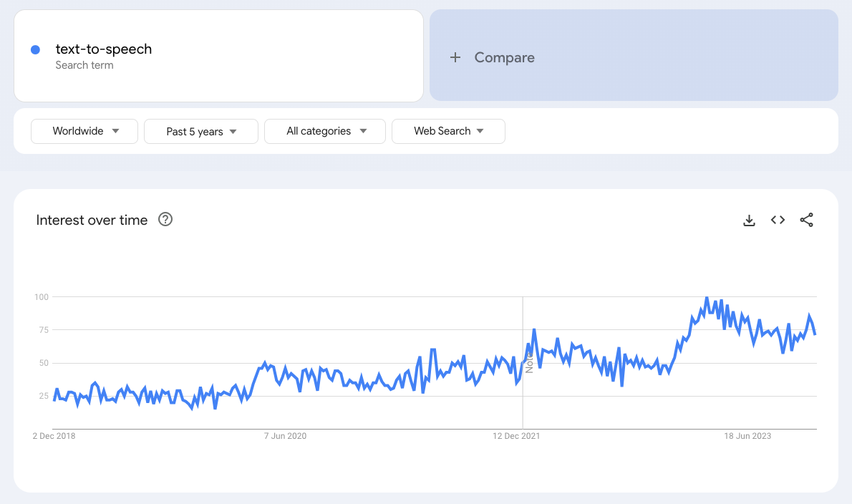Click the 50 y-axis value
This screenshot has width=852, height=504.
[44, 364]
